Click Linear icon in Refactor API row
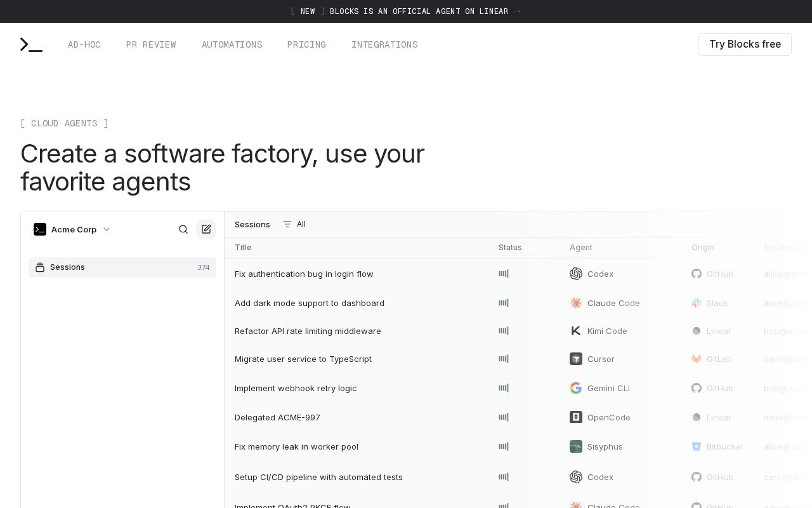812x508 pixels. [697, 331]
